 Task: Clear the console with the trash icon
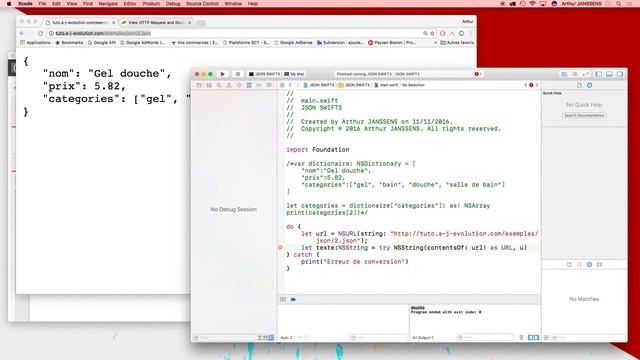(x=521, y=338)
